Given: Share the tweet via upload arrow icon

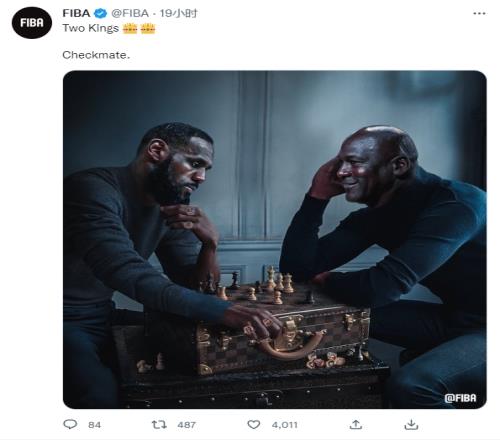Looking at the screenshot, I should click(356, 424).
